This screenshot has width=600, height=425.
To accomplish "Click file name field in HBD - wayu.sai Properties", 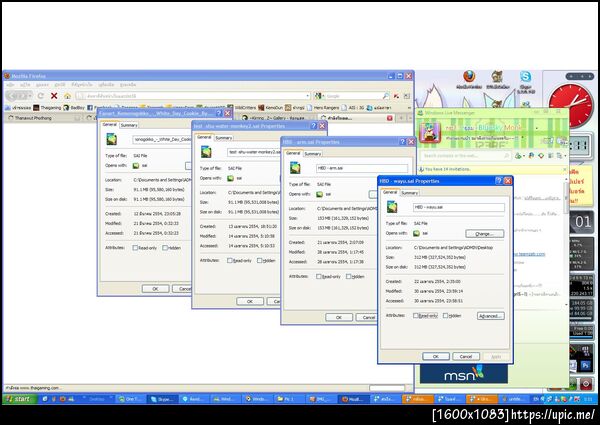I will click(459, 207).
